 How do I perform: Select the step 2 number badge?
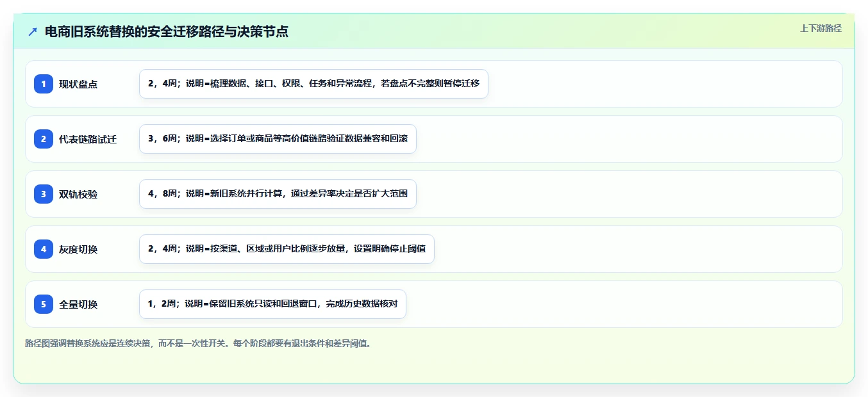44,139
